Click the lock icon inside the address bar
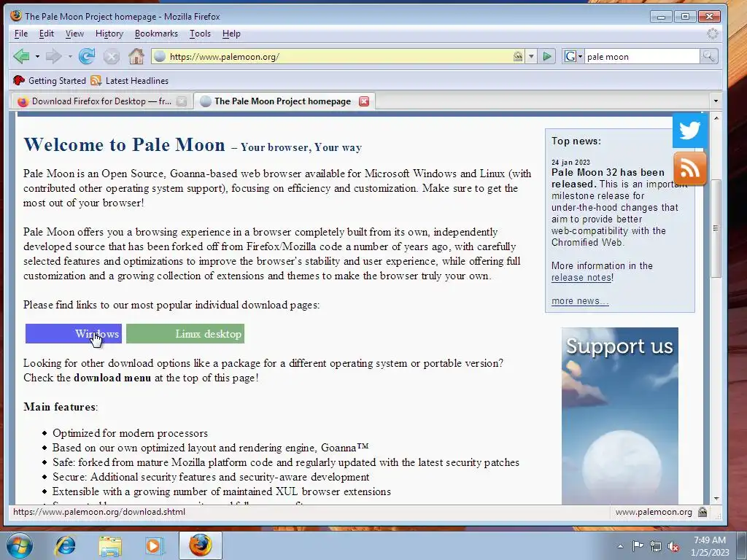 click(x=518, y=57)
